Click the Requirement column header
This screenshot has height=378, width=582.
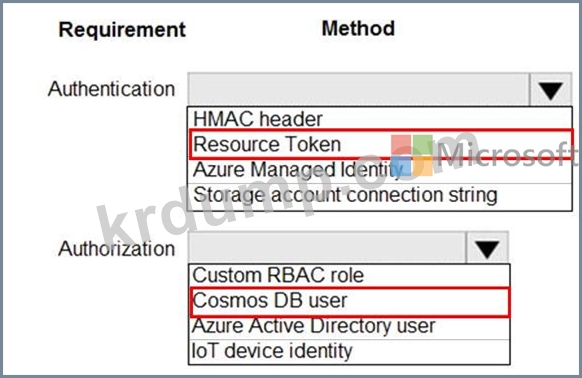click(122, 30)
